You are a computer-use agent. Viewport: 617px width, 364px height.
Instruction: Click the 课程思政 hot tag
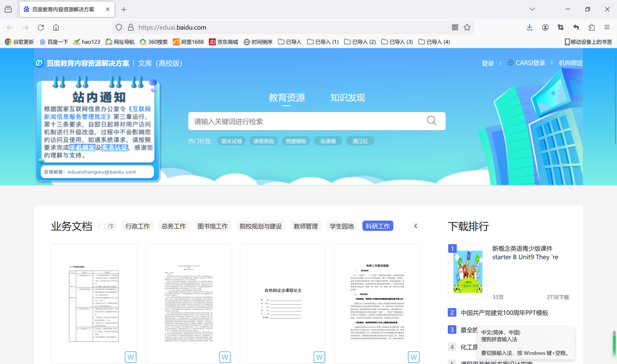point(264,141)
